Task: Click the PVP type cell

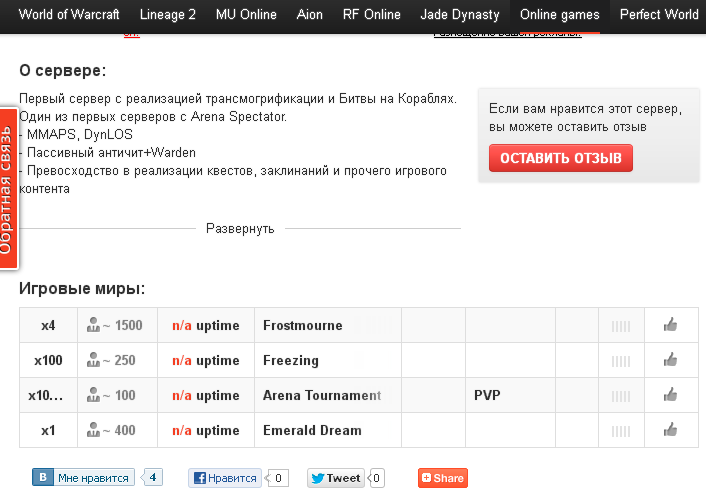Action: [x=510, y=395]
